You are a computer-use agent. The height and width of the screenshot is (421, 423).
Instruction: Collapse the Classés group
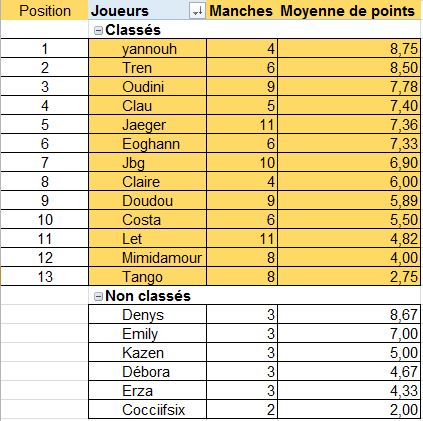tap(98, 31)
